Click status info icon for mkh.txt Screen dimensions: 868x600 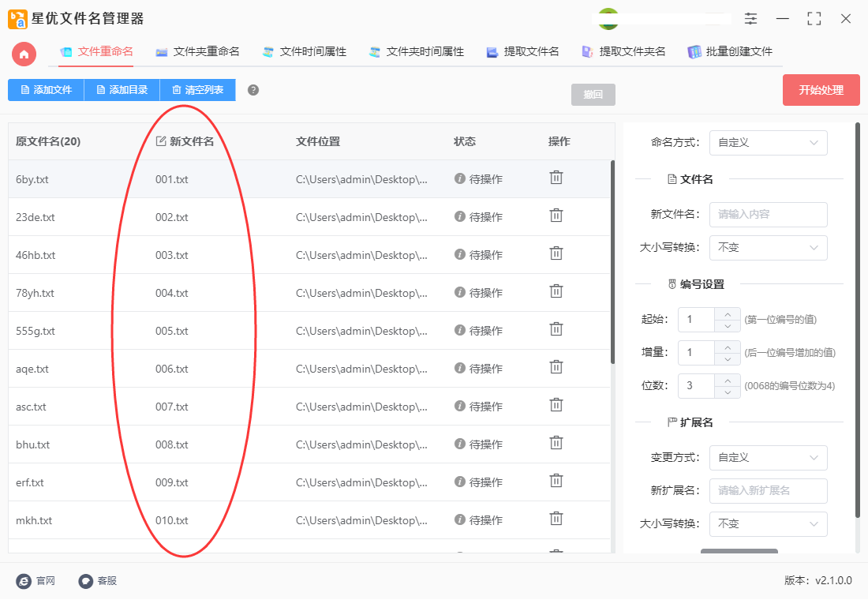point(459,519)
